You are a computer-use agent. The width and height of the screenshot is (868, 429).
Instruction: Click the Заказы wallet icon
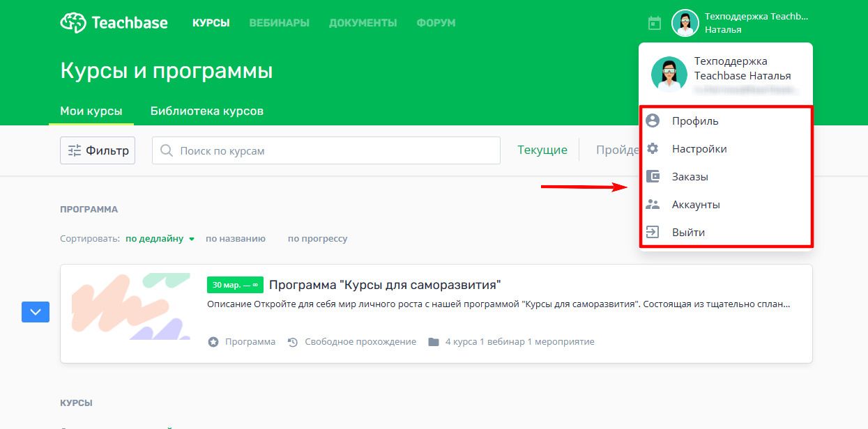click(x=653, y=176)
